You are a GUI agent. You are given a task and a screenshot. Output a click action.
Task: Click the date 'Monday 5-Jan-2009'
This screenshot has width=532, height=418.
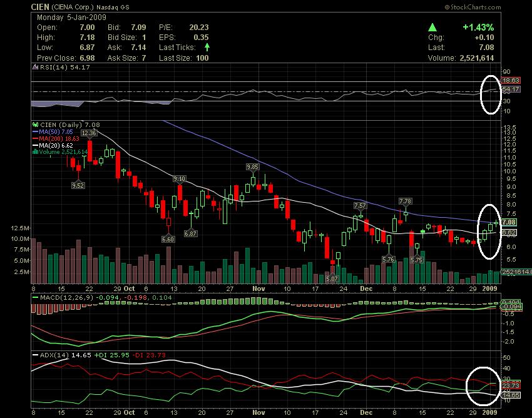tap(71, 18)
